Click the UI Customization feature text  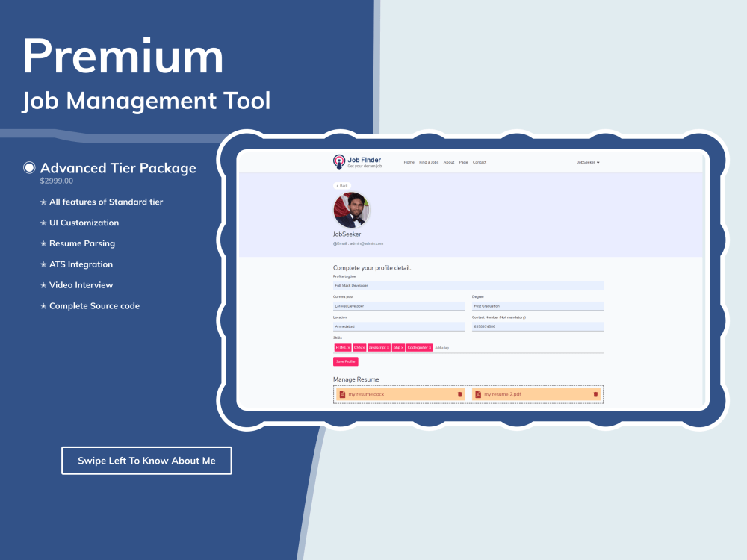click(84, 223)
